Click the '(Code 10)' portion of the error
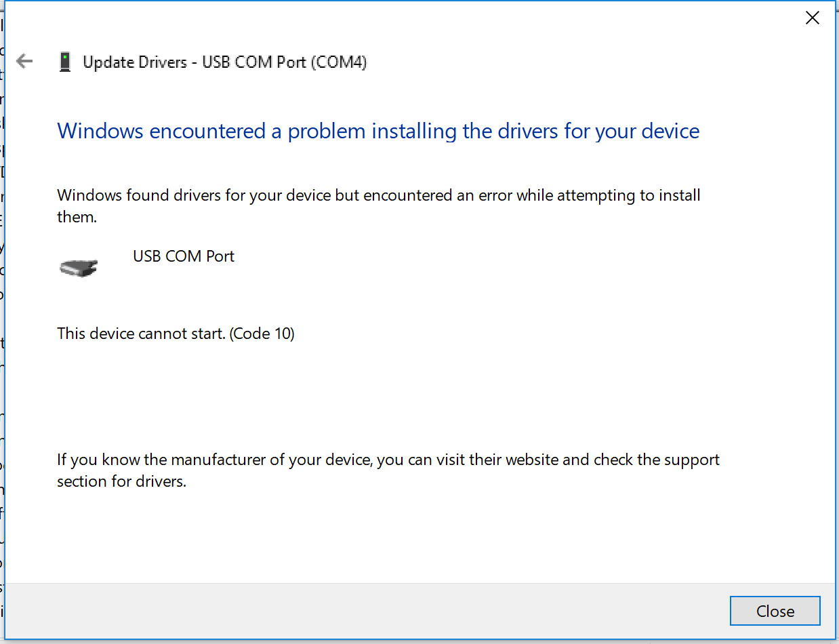The width and height of the screenshot is (839, 644). (262, 334)
